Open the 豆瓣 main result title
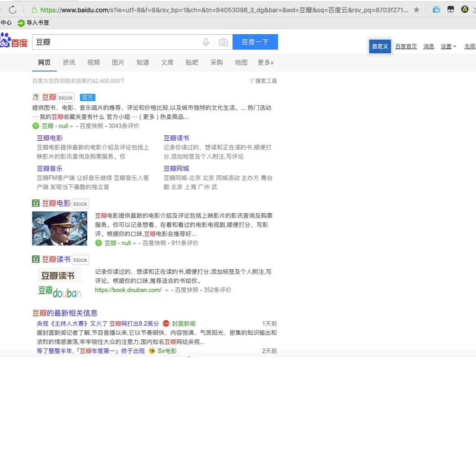Screen dimensions: 476x476 tap(49, 97)
